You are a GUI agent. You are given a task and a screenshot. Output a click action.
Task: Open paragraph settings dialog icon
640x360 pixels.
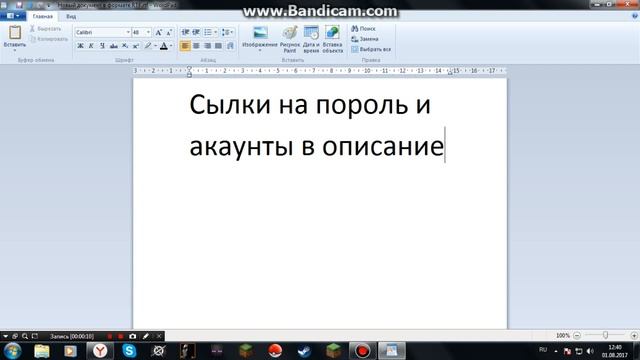(230, 46)
